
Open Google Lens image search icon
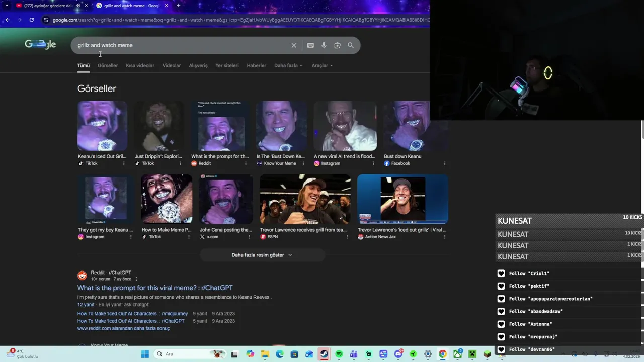[337, 45]
